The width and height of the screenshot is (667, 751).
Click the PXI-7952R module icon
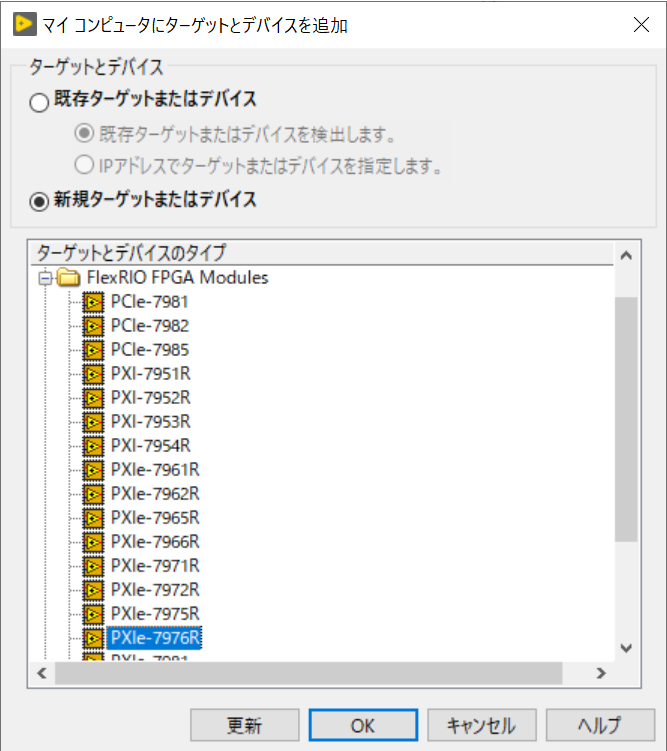click(x=93, y=398)
